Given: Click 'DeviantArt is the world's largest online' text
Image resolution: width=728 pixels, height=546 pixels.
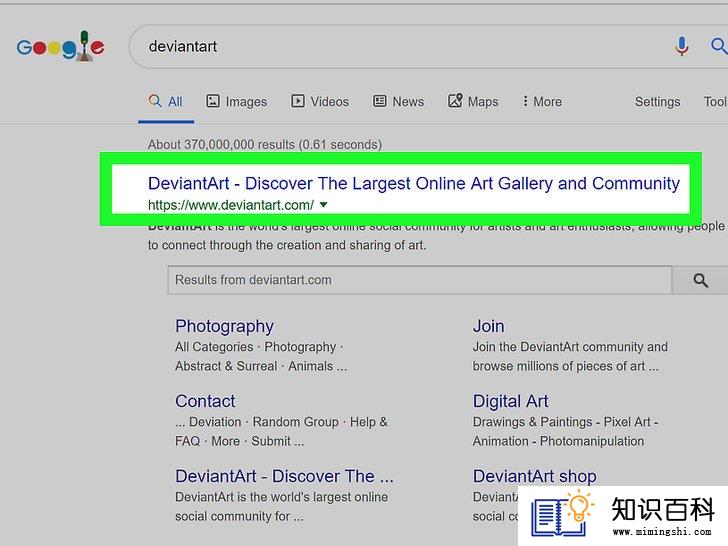Looking at the screenshot, I should 281,497.
